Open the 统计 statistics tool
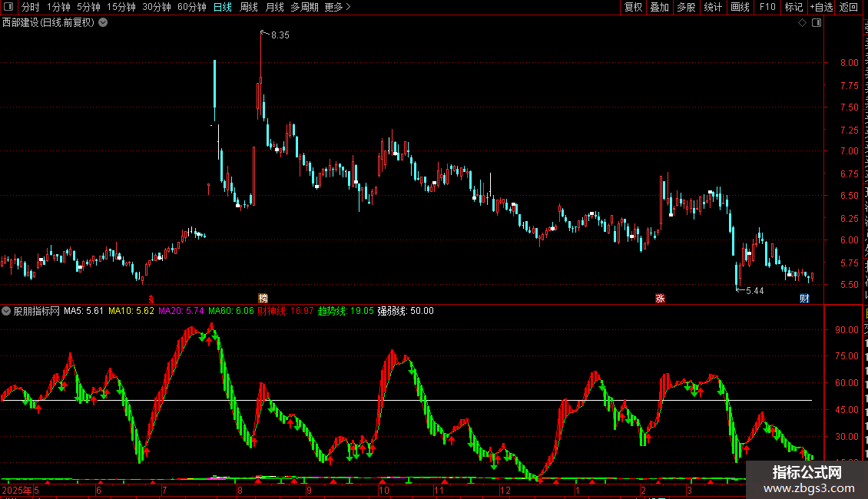Screen dimensions: 868x499 (713, 7)
